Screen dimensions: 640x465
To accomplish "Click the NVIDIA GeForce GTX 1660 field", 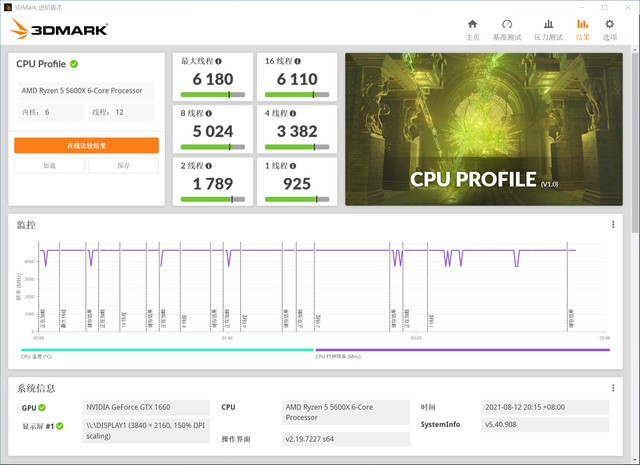I will point(146,407).
